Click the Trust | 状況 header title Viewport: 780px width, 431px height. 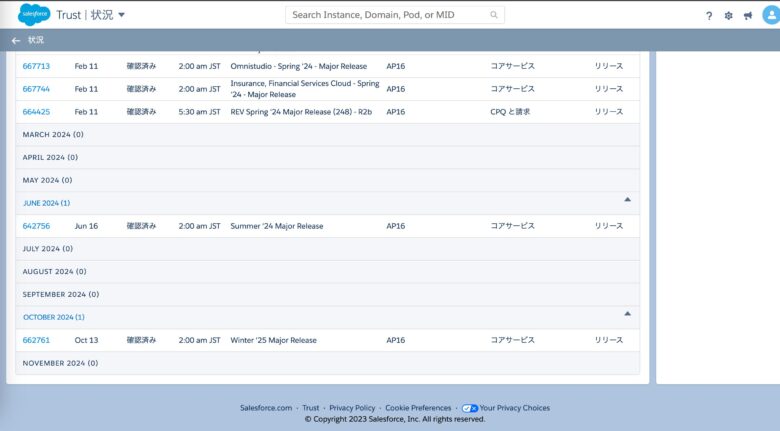(x=85, y=15)
